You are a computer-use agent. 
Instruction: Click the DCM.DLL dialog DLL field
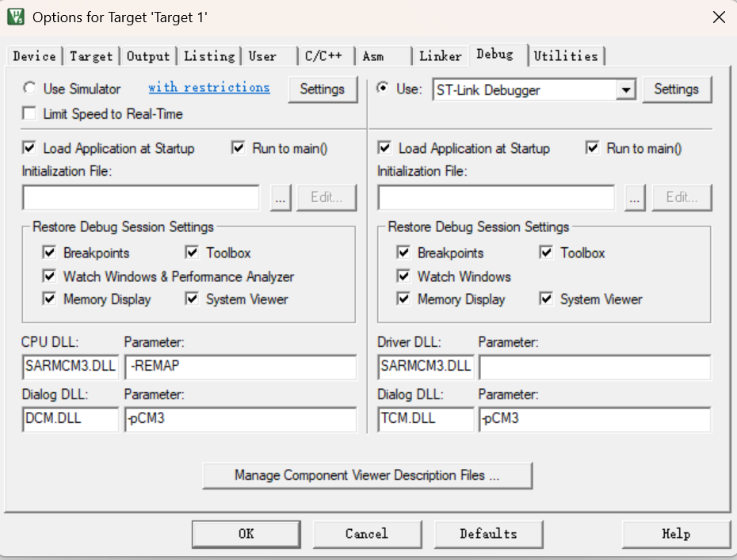click(x=71, y=419)
